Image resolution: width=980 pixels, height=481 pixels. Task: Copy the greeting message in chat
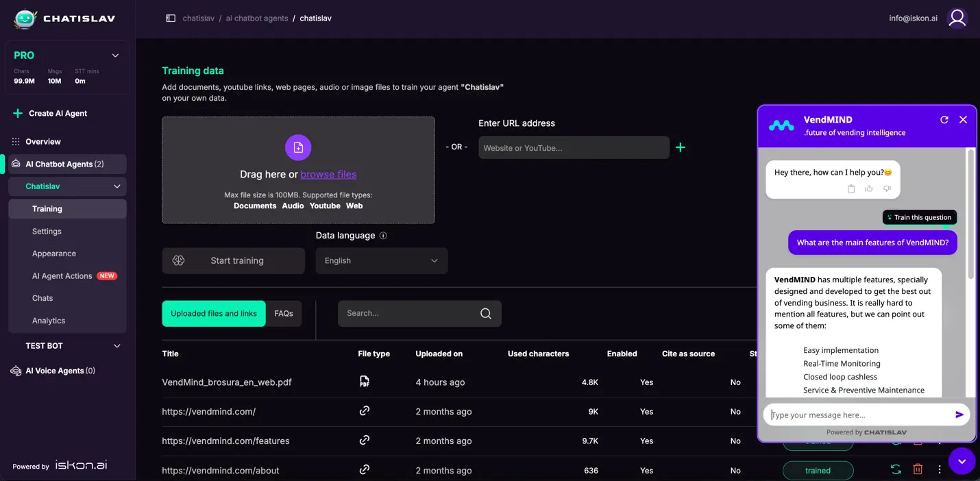851,189
